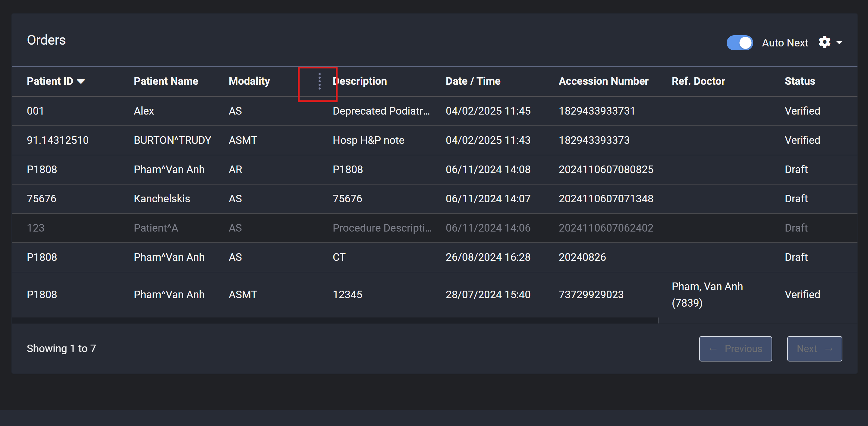Toggle the Auto Next switch
The width and height of the screenshot is (868, 426).
point(739,43)
